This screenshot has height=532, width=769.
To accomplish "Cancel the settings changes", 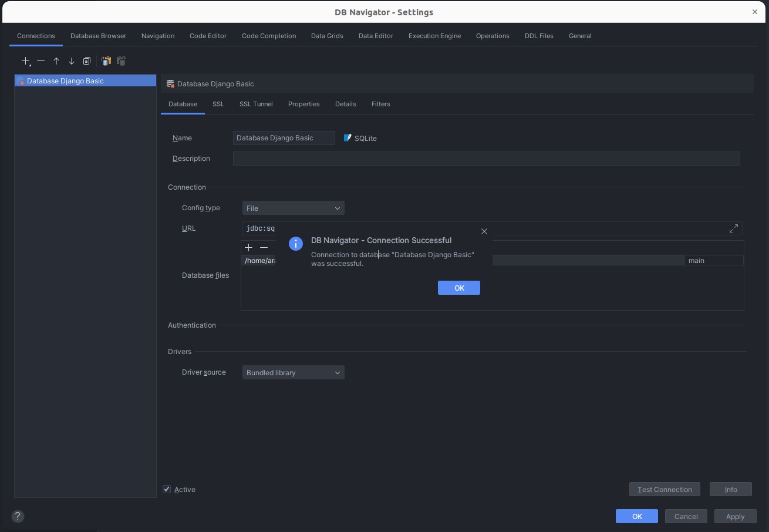I will point(686,517).
